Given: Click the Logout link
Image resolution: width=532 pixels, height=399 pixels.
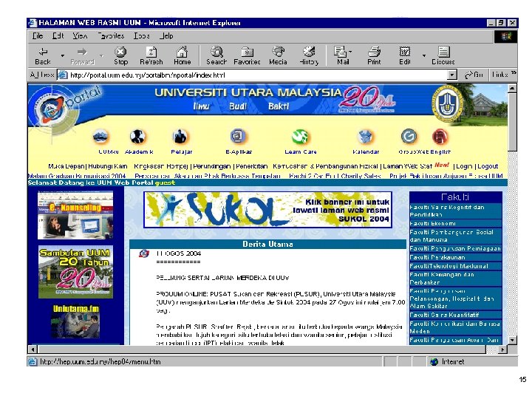Looking at the screenshot, I should pos(488,166).
